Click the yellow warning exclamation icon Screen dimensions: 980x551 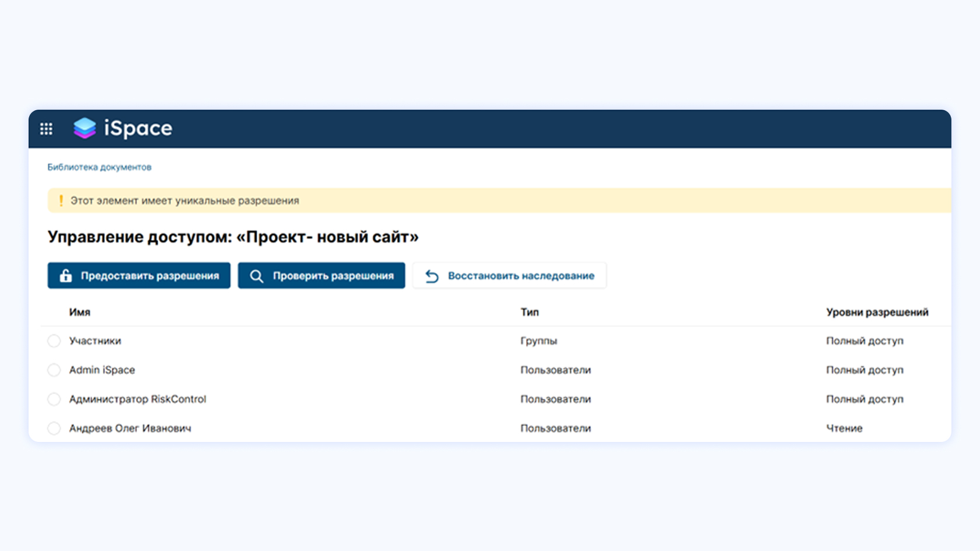(x=61, y=201)
